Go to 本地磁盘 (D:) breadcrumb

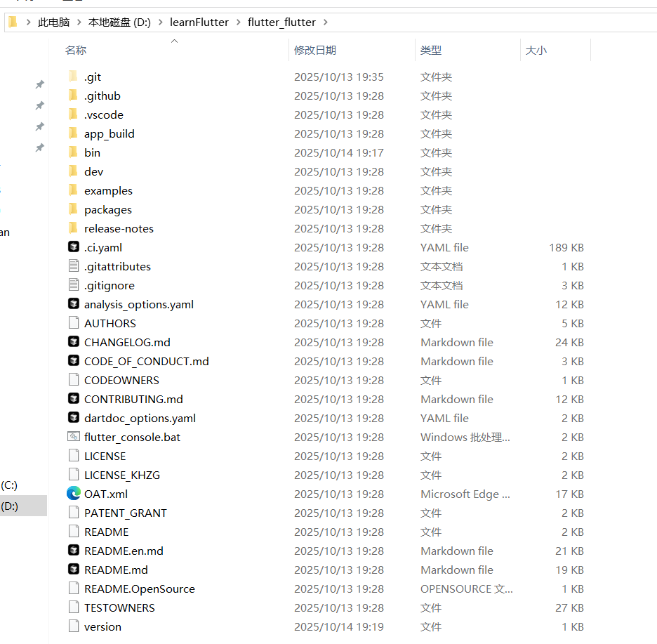(x=119, y=22)
